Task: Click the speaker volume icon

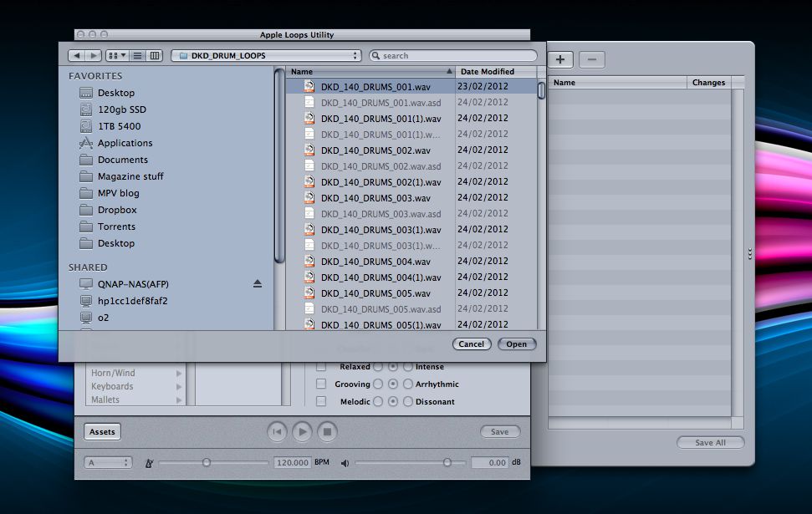Action: (x=345, y=463)
